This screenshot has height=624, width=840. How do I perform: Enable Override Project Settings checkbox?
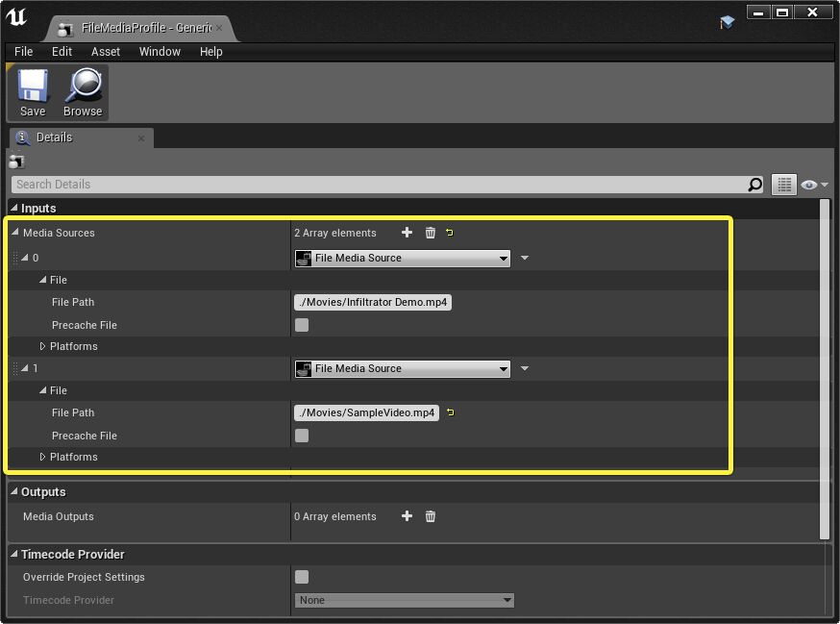(302, 577)
